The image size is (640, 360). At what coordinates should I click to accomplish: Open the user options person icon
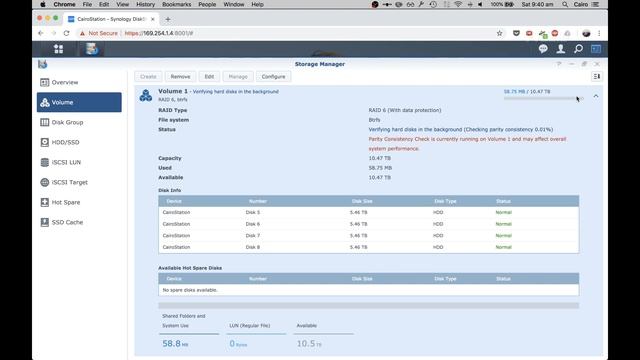[561, 49]
